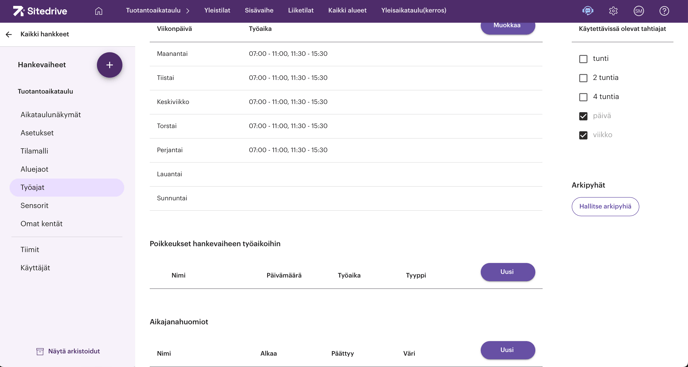Enable the 2 tuntia checkbox

click(583, 78)
